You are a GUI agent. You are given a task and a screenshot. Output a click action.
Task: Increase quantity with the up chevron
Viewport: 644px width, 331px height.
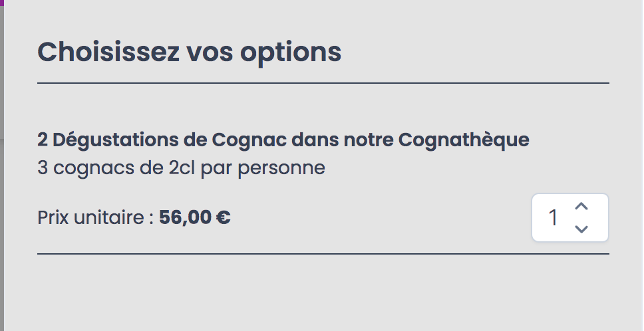(581, 206)
